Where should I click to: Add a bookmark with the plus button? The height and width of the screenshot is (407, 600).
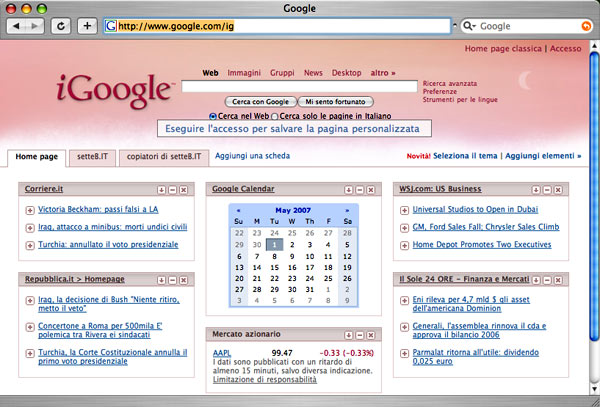click(x=87, y=26)
